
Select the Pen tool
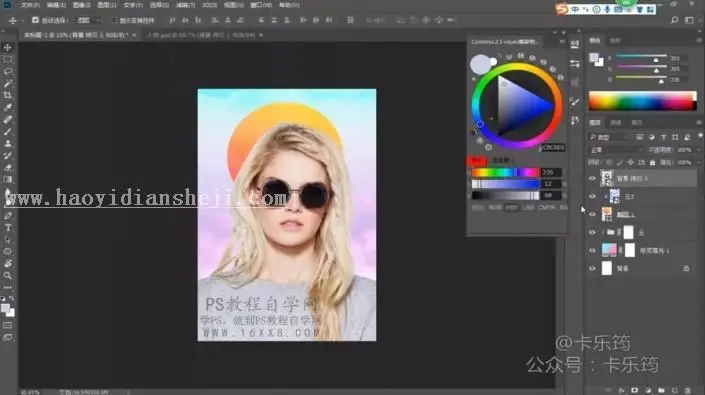[x=8, y=216]
